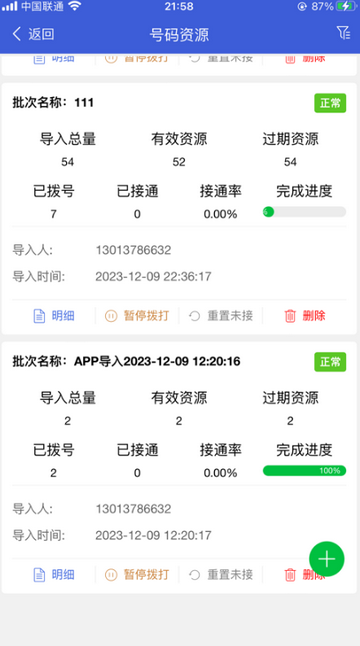Click 过期资源 label in APP导入 batch
360x646 pixels.
click(290, 398)
